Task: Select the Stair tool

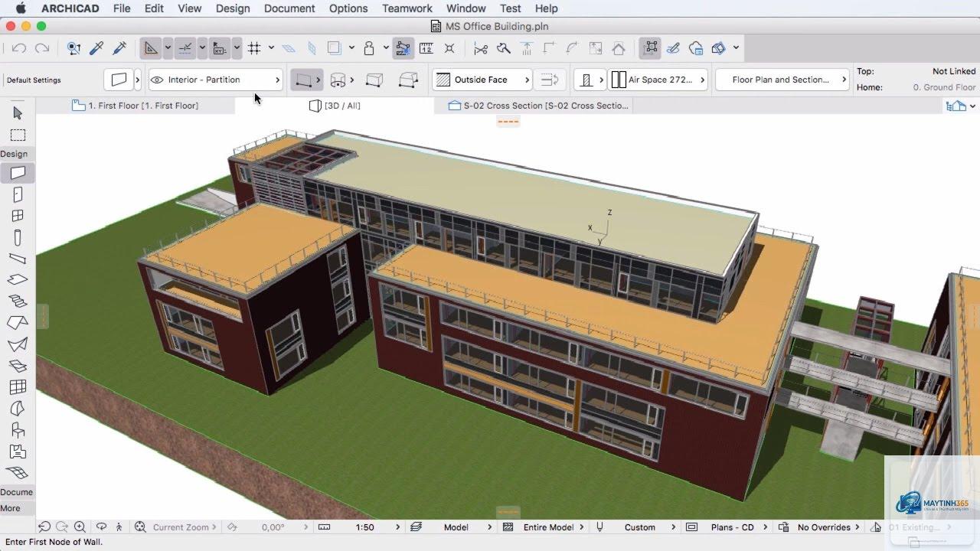Action: click(18, 302)
